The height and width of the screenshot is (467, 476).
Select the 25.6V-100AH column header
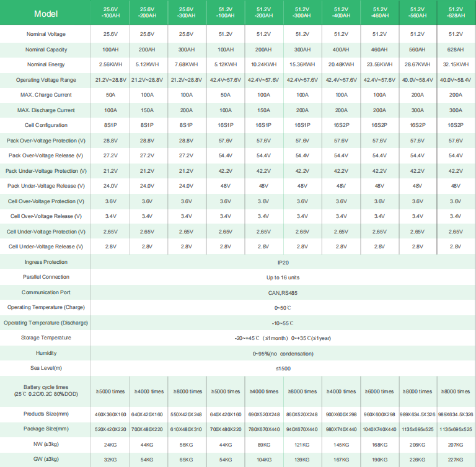(110, 12)
